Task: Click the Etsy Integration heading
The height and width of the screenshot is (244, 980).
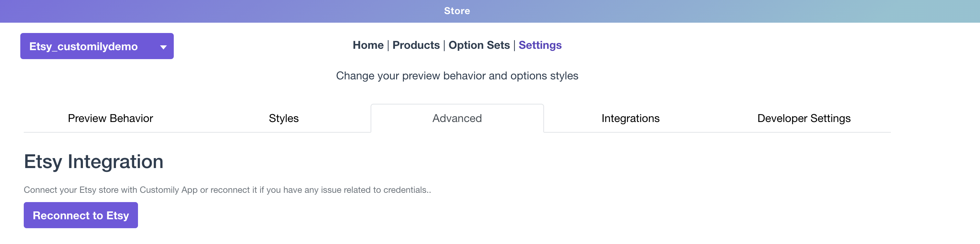Action: 94,162
